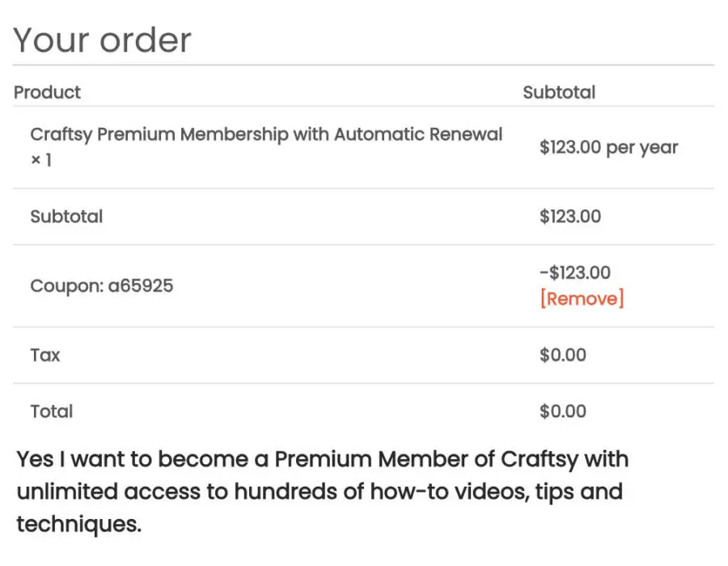This screenshot has height=566, width=728.
Task: Click the Automatic Renewal text
Action: point(418,134)
